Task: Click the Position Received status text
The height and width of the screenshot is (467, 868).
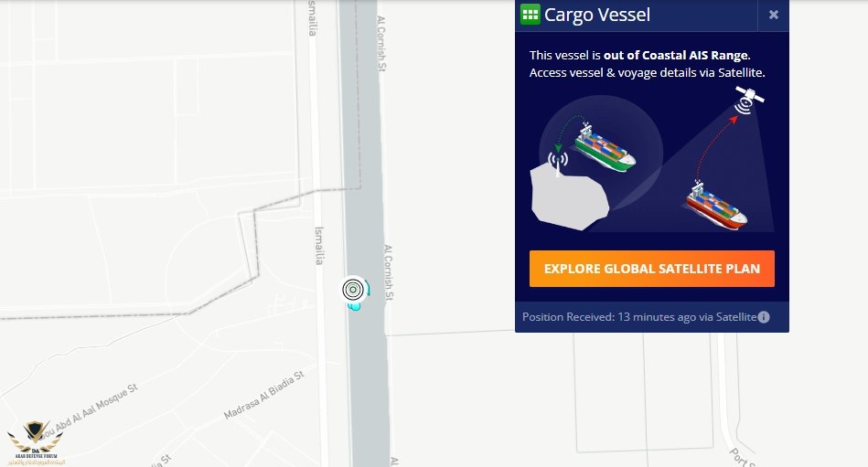Action: 639,317
